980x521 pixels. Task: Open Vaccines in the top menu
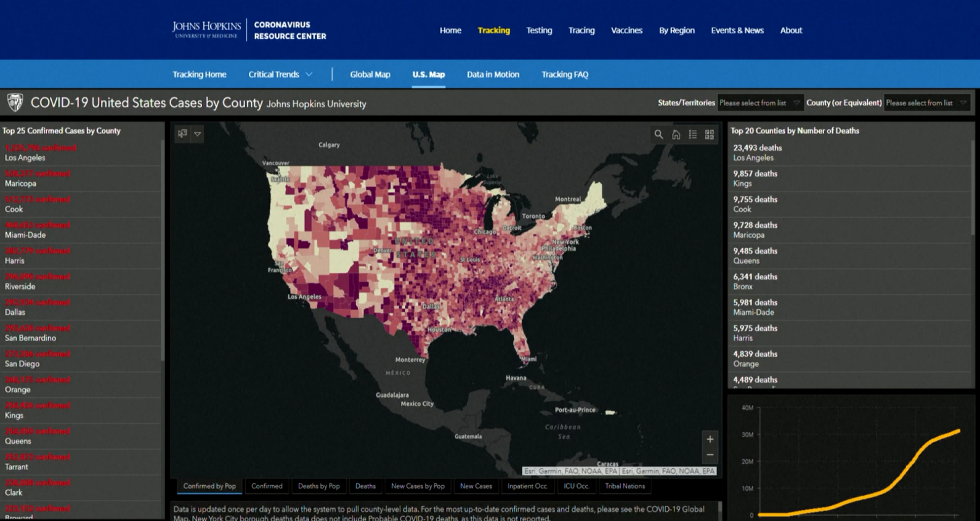pos(626,30)
